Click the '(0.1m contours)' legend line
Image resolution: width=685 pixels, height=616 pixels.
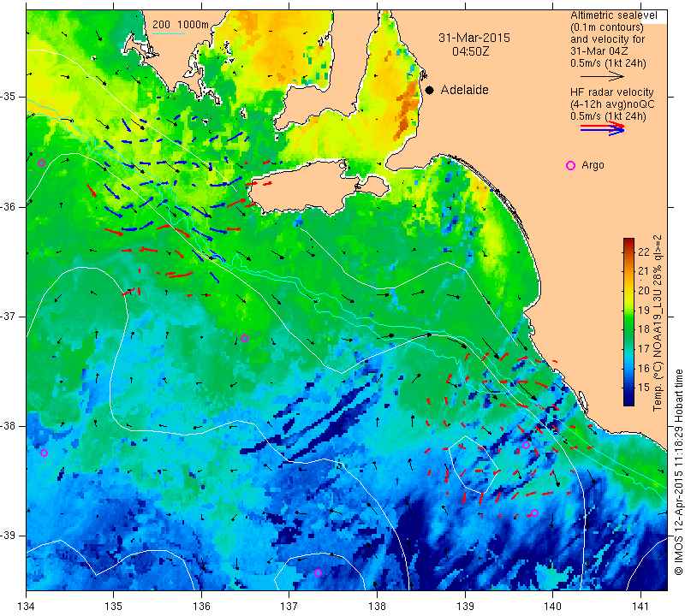pos(607,27)
